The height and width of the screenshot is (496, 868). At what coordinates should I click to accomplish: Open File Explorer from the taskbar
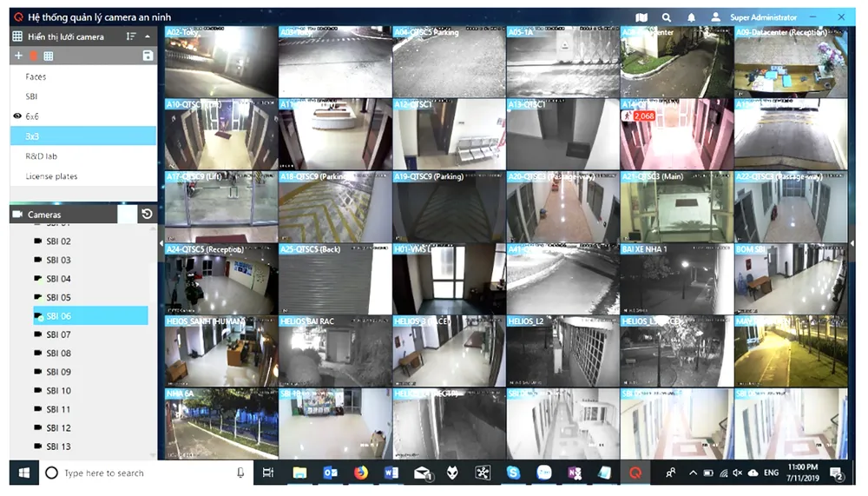click(299, 473)
